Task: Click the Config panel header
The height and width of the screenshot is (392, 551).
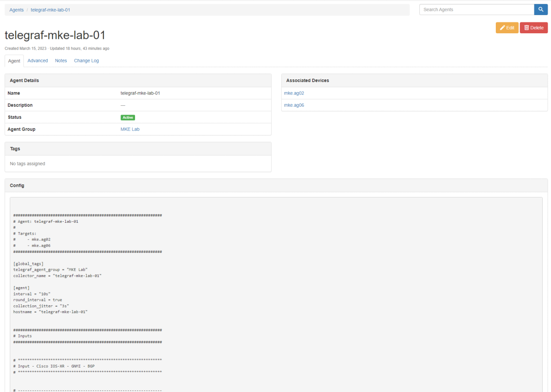Action: [x=275, y=185]
